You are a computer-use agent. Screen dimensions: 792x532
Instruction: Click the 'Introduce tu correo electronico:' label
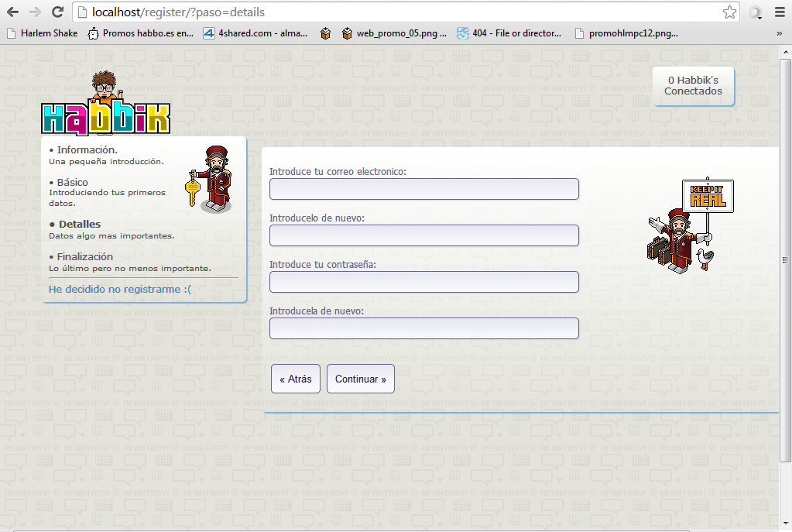[x=338, y=172]
